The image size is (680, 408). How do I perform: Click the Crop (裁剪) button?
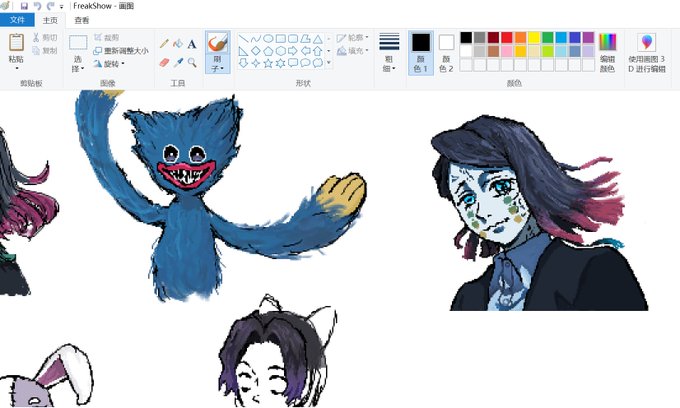(106, 38)
